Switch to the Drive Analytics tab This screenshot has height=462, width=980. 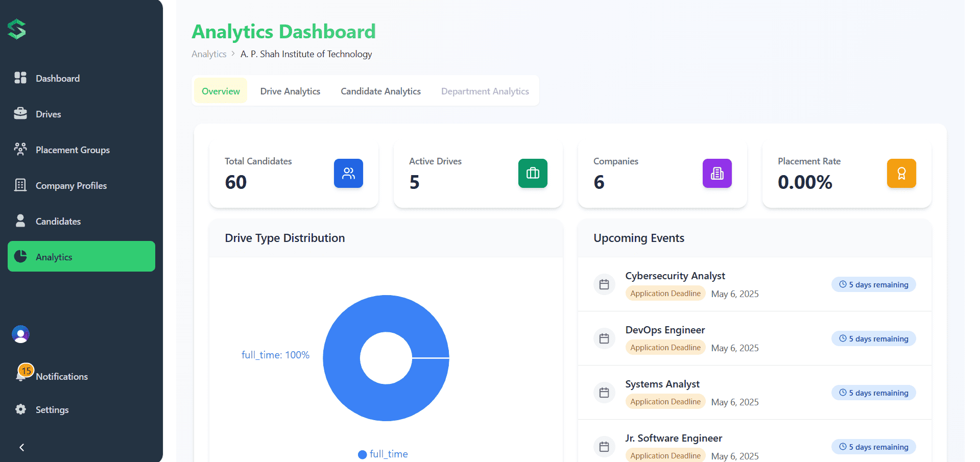coord(290,91)
